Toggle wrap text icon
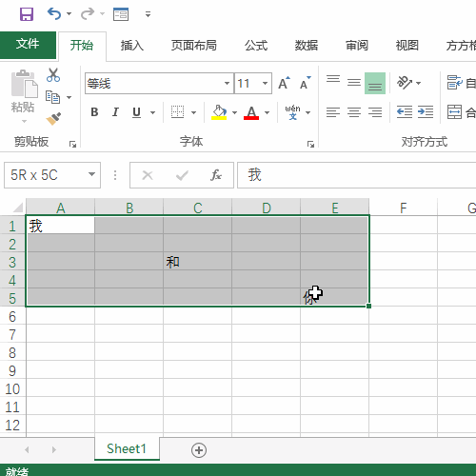476x476 pixels. [x=455, y=83]
